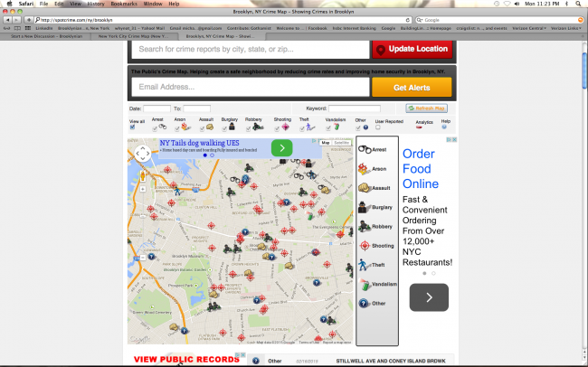Click the Other icon in the map legend panel
588x367 pixels.
(364, 303)
